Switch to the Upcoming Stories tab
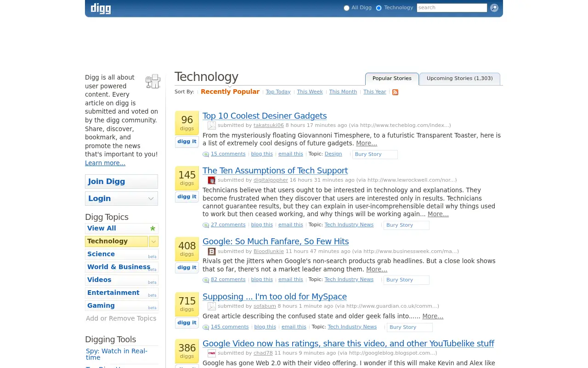 [460, 79]
